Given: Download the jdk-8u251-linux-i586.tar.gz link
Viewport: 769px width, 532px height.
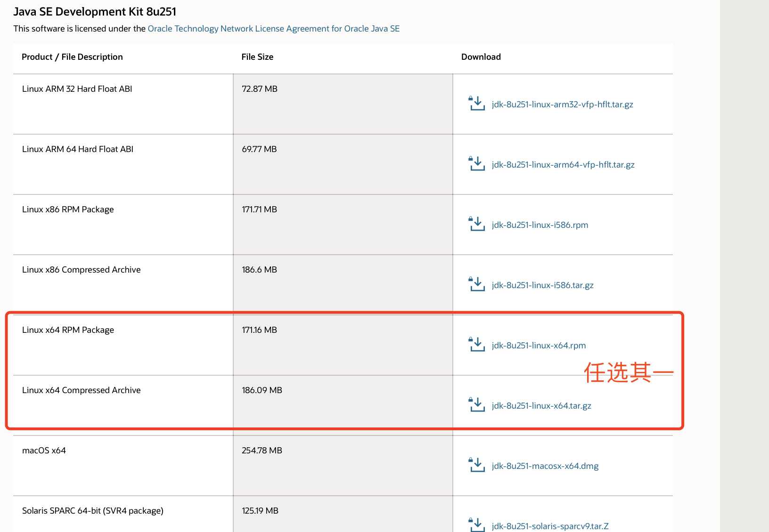Looking at the screenshot, I should pos(542,285).
